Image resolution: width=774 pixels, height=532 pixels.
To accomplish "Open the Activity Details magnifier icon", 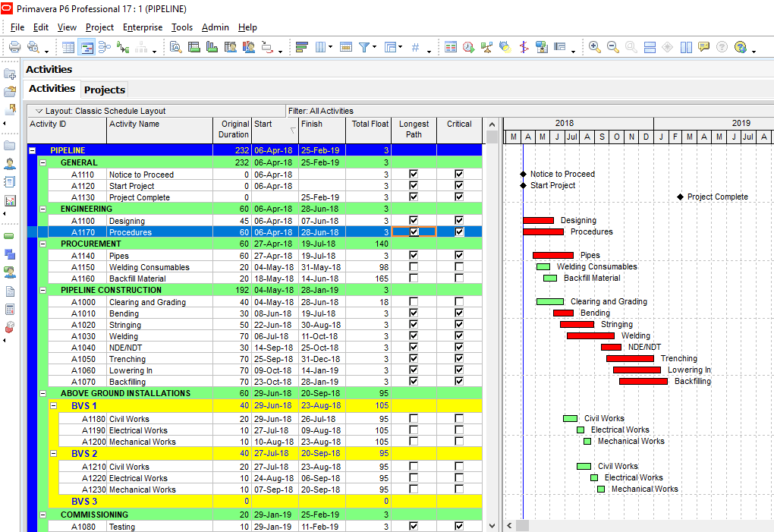I will pos(176,47).
